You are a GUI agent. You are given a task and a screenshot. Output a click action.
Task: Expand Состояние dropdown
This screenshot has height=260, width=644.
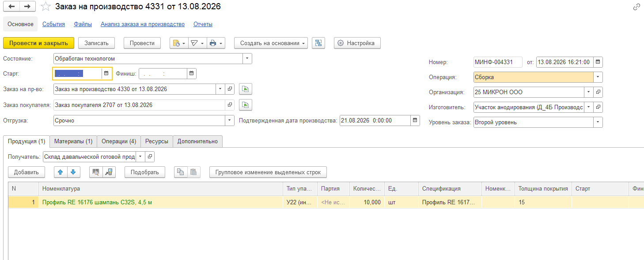(x=247, y=58)
